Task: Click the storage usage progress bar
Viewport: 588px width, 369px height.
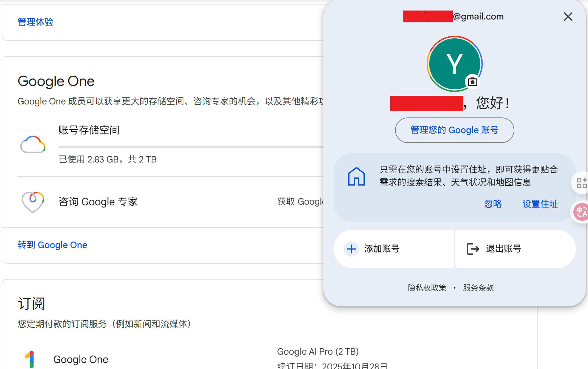Action: (191, 147)
